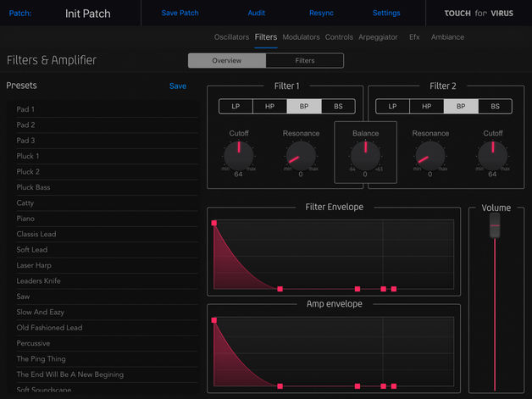This screenshot has height=399, width=532.
Task: Click the Balance knob
Action: [x=365, y=156]
